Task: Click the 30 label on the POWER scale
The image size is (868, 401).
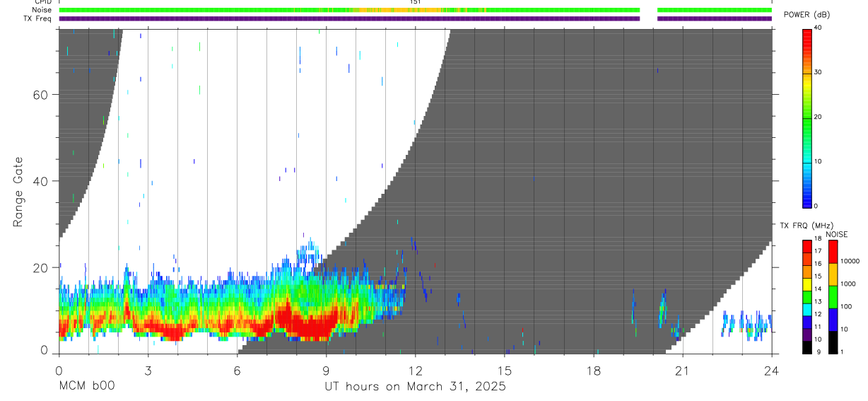Action: coord(817,72)
